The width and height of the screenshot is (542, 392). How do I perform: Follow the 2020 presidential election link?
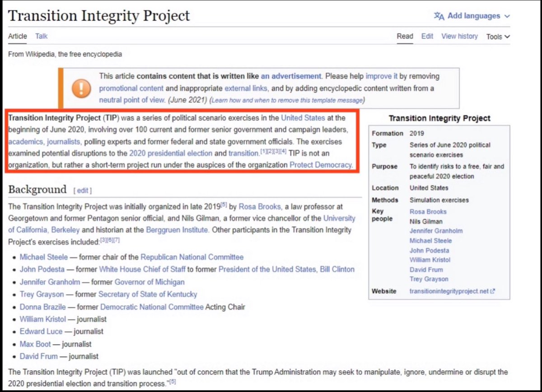pos(170,153)
